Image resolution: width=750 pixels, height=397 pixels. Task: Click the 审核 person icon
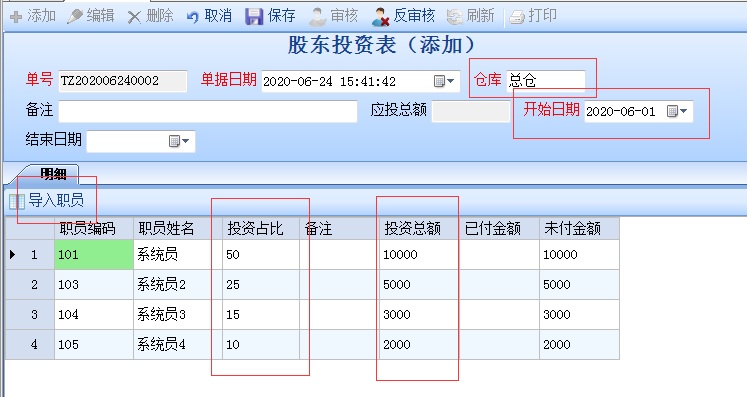point(317,17)
